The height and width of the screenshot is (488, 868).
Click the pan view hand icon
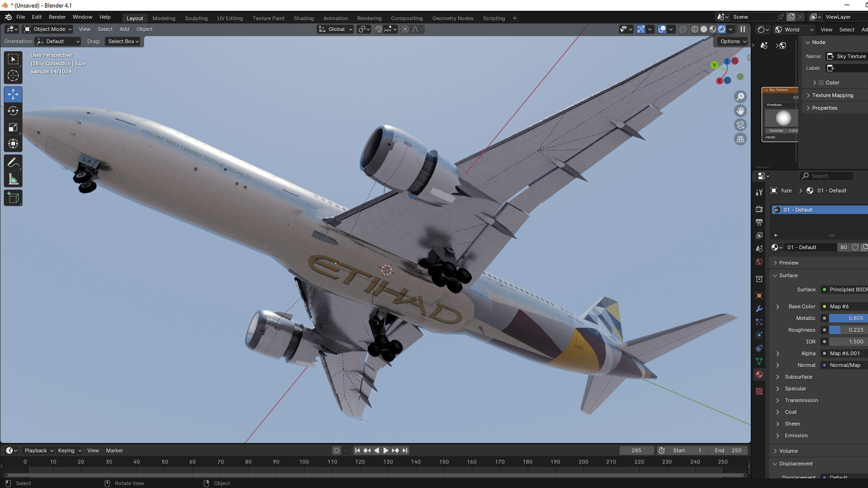tap(740, 111)
